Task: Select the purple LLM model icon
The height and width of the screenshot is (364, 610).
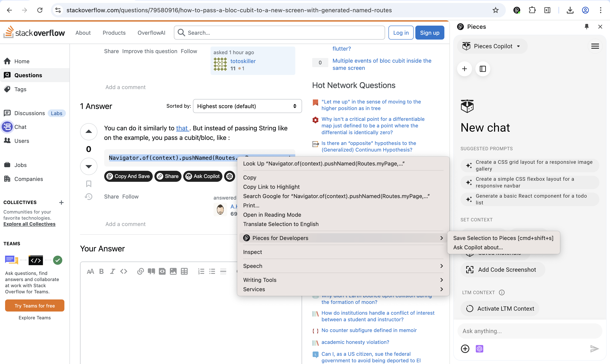Action: pyautogui.click(x=479, y=349)
